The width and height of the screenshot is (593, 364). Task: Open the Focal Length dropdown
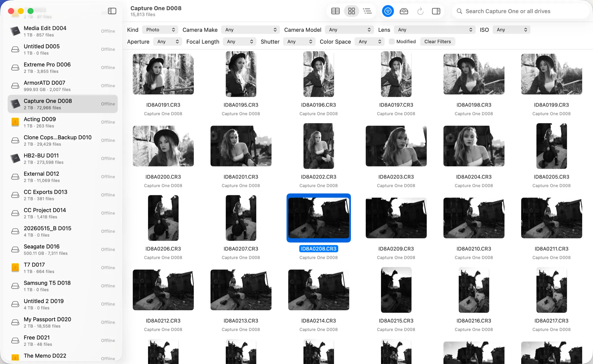(x=240, y=41)
